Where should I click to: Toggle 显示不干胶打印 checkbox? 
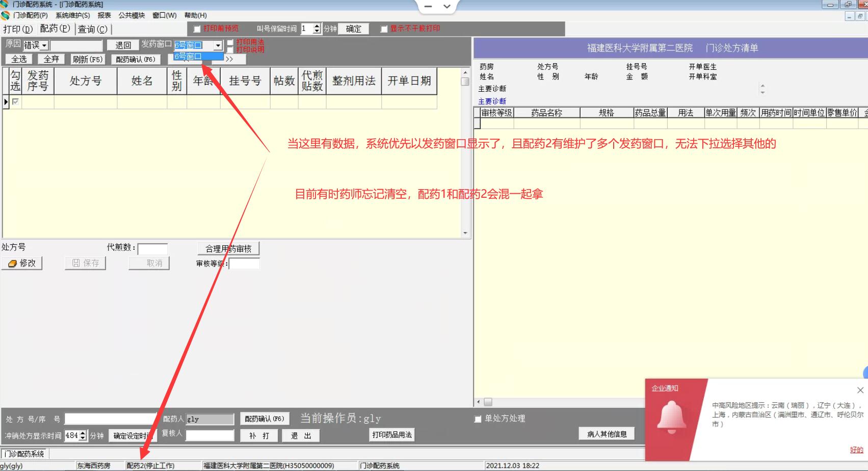point(384,29)
